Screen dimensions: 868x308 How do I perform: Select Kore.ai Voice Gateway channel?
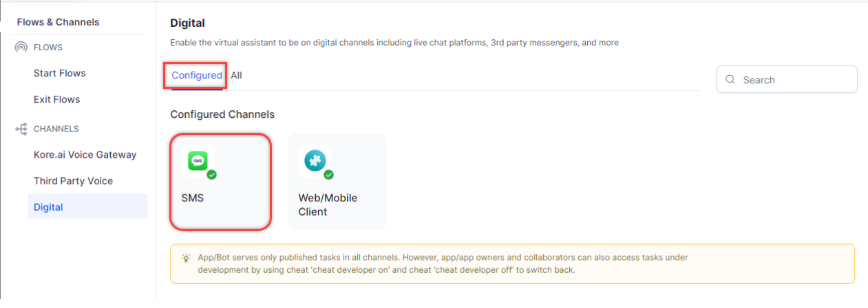pyautogui.click(x=85, y=154)
